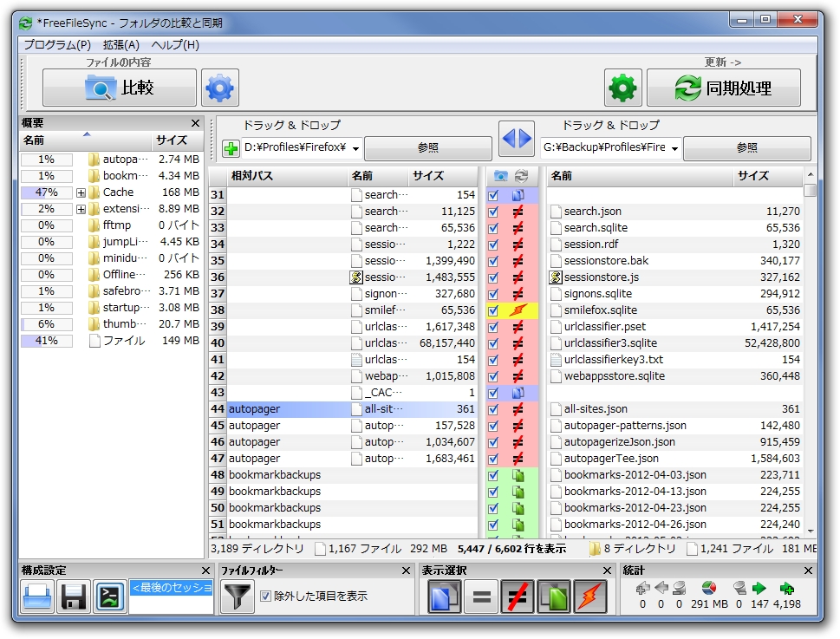Click the green batch job icon in 構成設定
This screenshot has width=840, height=639.
109,595
